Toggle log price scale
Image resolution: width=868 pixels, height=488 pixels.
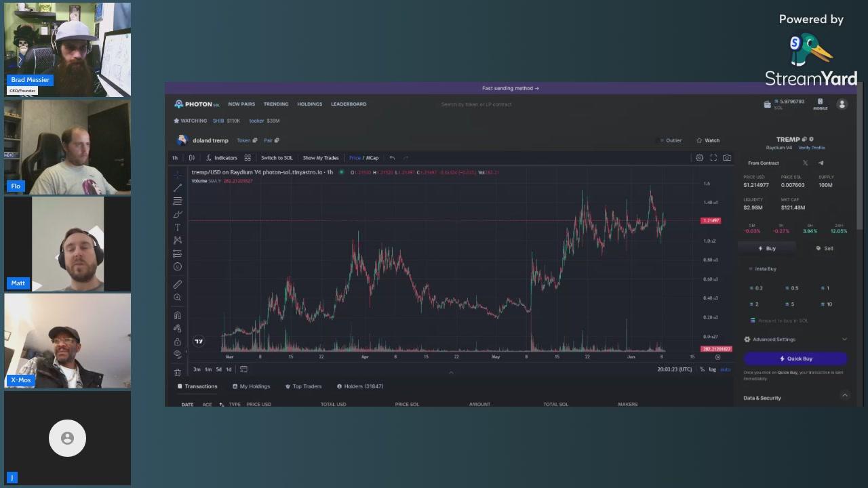[x=712, y=369]
